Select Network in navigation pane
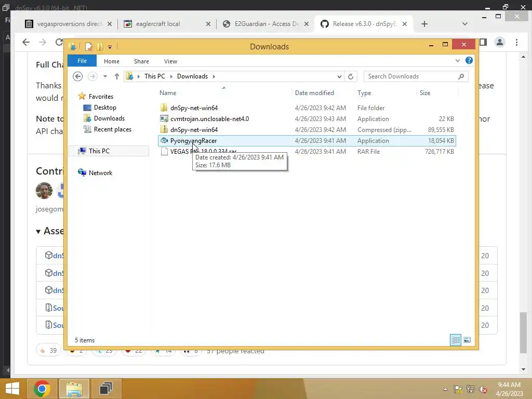 (100, 172)
